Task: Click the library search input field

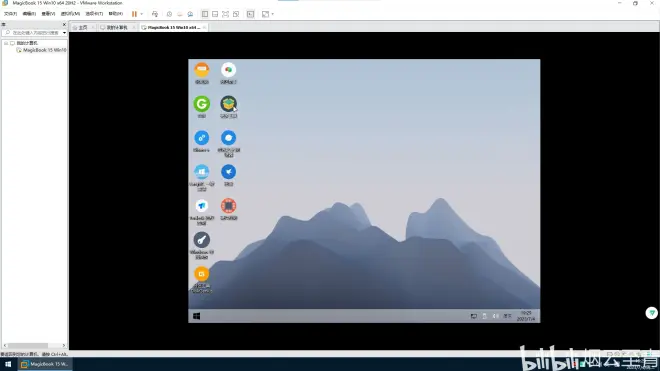Action: click(32, 32)
